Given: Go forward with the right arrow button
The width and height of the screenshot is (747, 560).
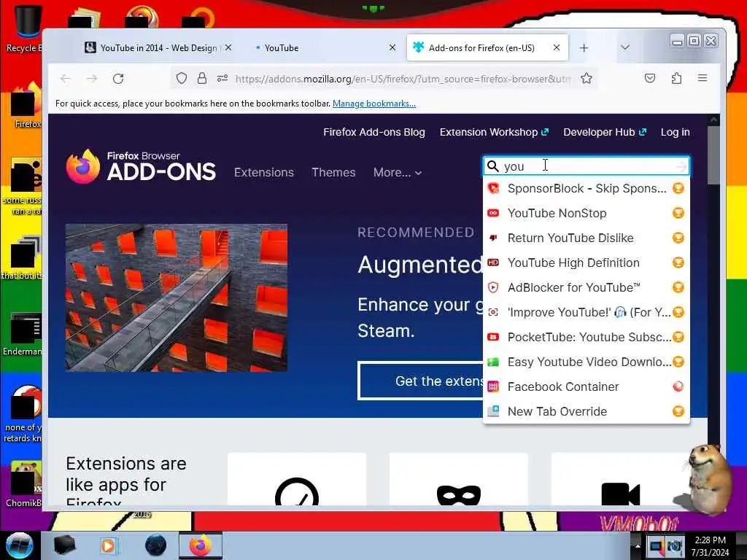Looking at the screenshot, I should click(92, 79).
